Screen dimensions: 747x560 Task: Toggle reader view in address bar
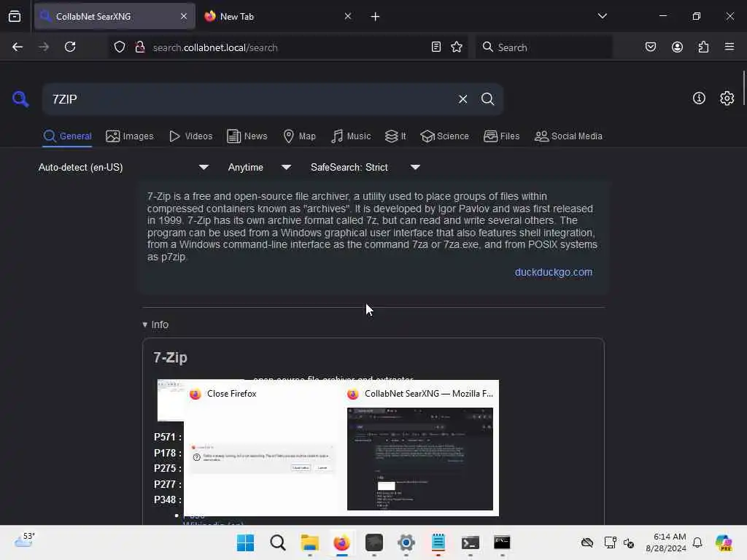coord(436,47)
